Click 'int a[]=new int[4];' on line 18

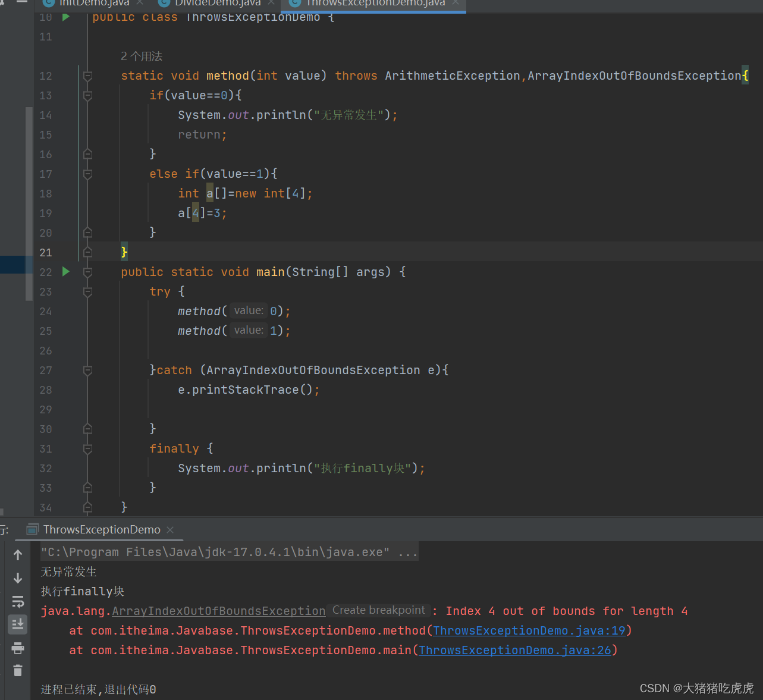tap(245, 193)
